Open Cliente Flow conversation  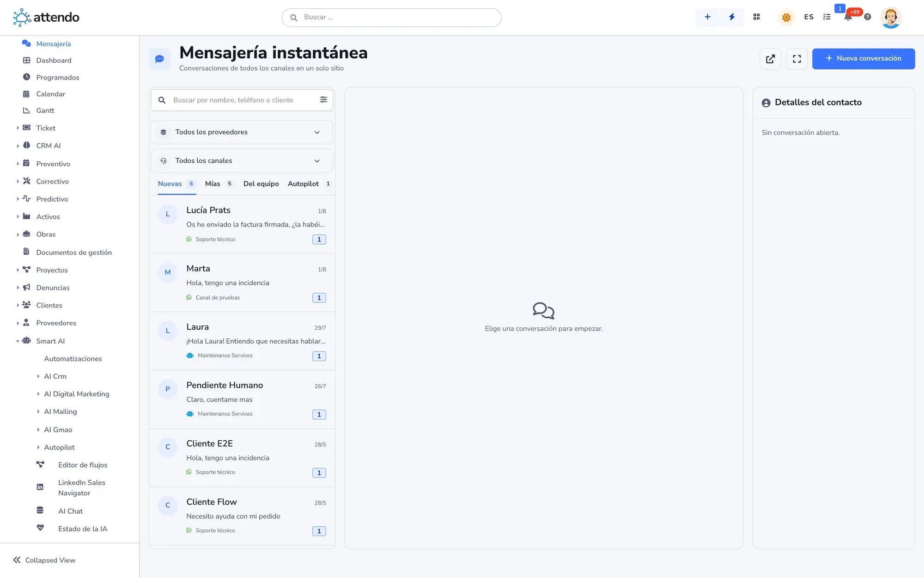tap(242, 516)
